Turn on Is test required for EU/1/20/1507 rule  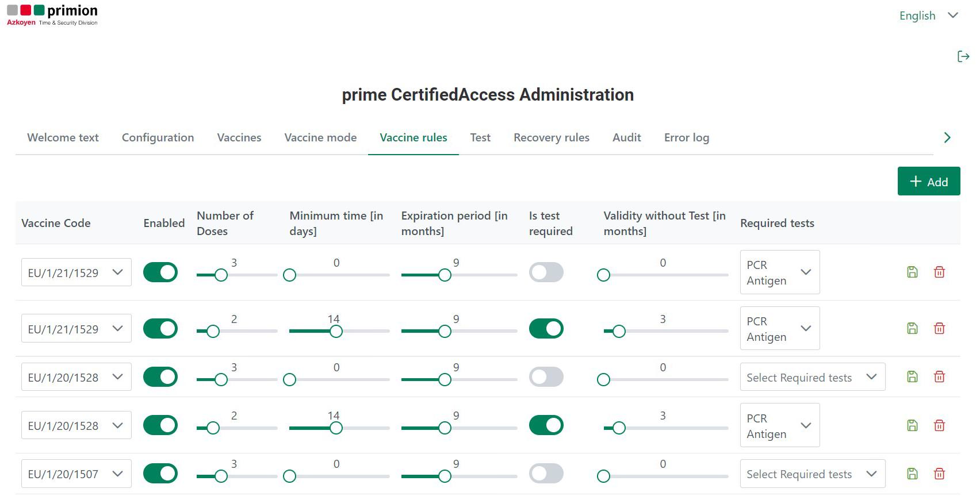[546, 474]
